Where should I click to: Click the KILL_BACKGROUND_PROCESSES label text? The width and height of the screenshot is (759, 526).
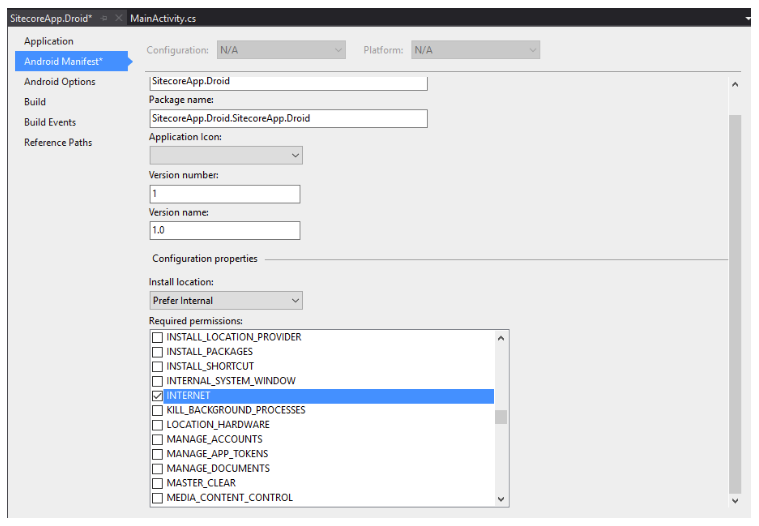[236, 410]
